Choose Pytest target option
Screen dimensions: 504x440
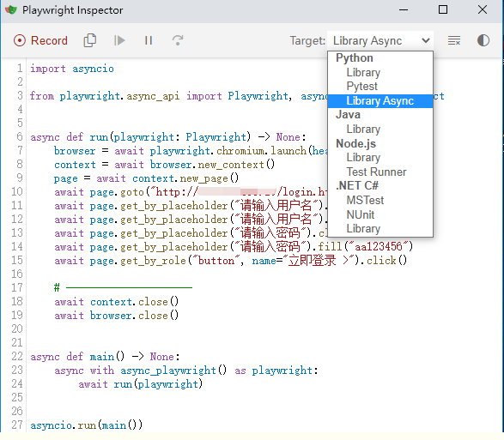pos(361,87)
